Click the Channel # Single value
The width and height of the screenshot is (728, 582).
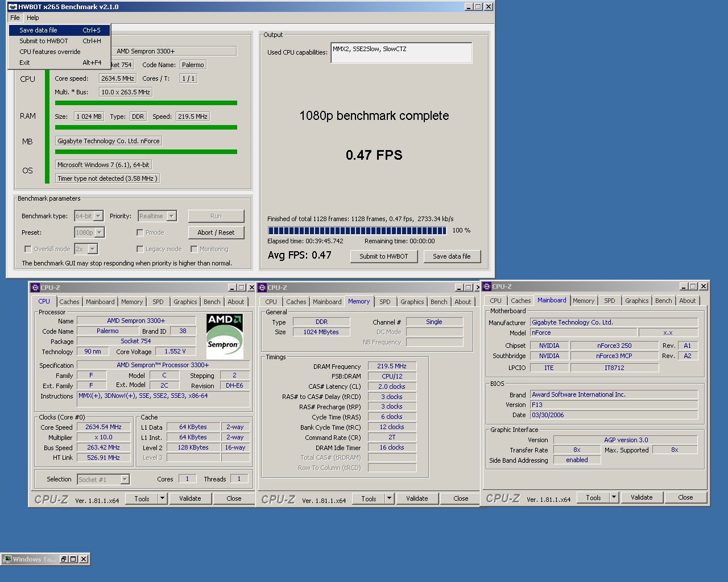pos(434,322)
